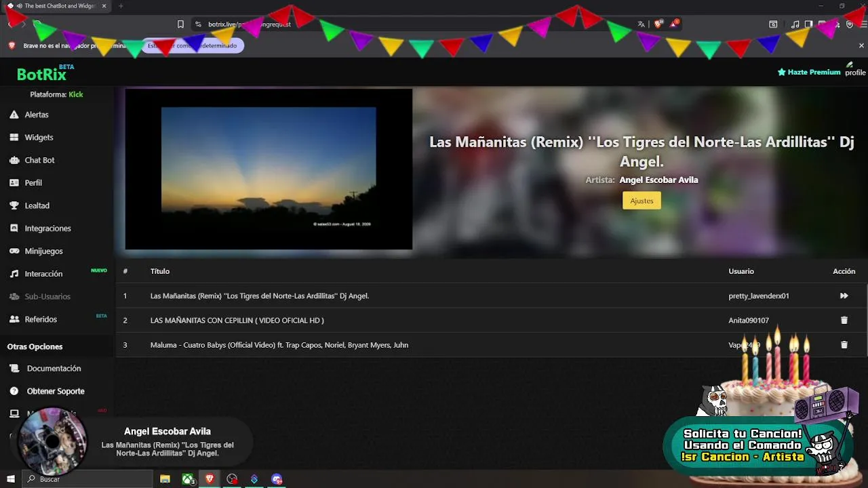
Task: Click the translate page icon
Action: 642,24
